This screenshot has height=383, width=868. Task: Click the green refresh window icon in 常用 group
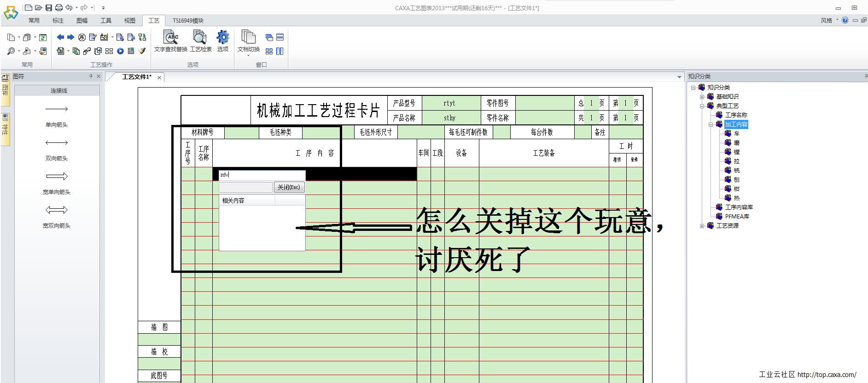coord(43,37)
